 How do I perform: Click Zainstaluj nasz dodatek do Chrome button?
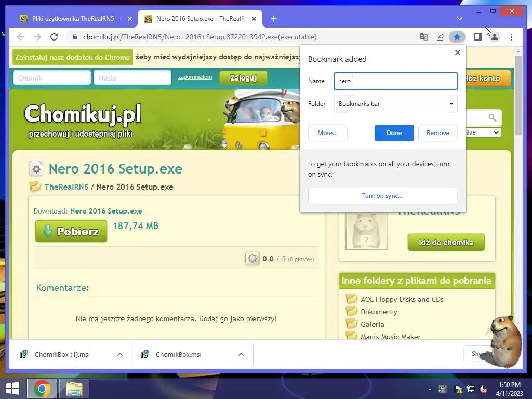click(x=73, y=57)
